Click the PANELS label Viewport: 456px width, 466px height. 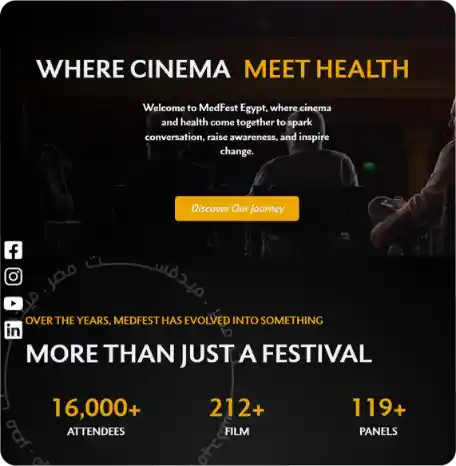(378, 431)
